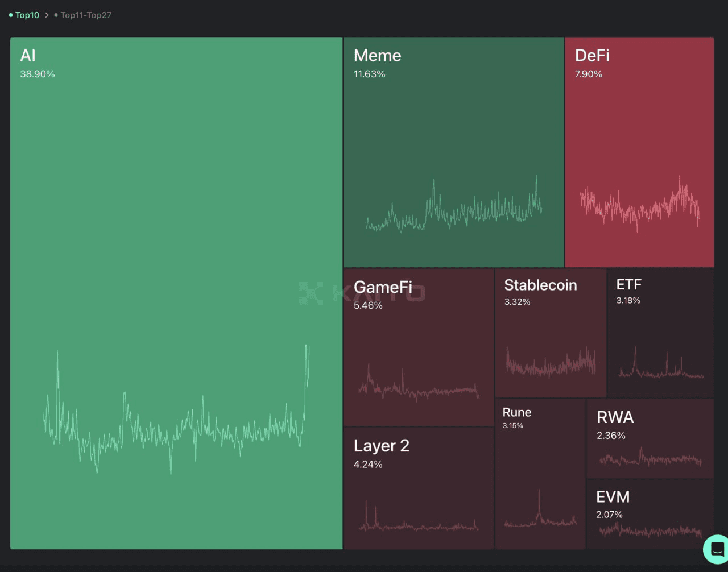Image resolution: width=728 pixels, height=572 pixels.
Task: Click the Stablecoin 3.32% value
Action: click(x=517, y=302)
